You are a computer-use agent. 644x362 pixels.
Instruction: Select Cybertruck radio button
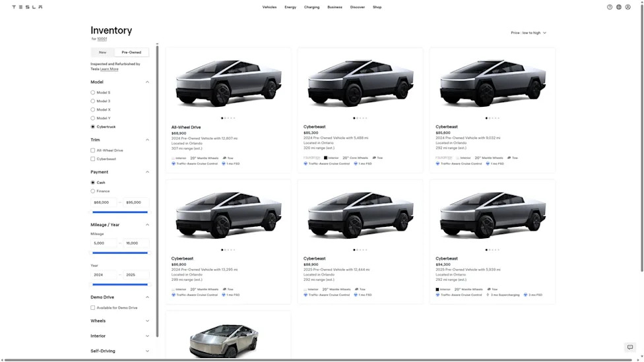click(x=93, y=127)
